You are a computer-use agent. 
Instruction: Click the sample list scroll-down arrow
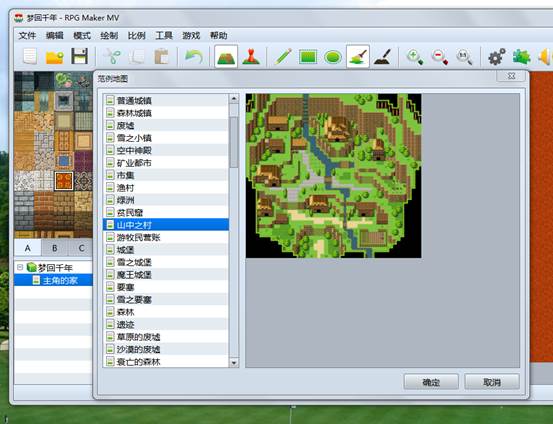(233, 362)
